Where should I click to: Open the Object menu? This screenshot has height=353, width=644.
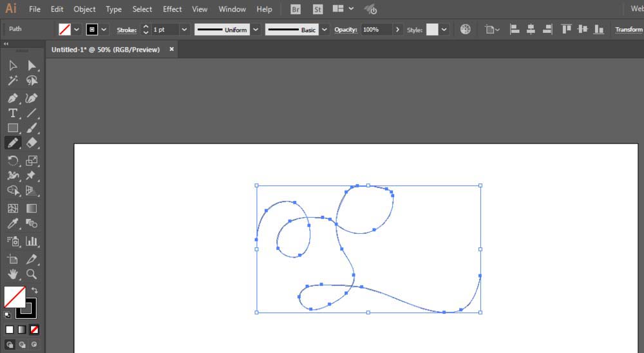coord(84,9)
